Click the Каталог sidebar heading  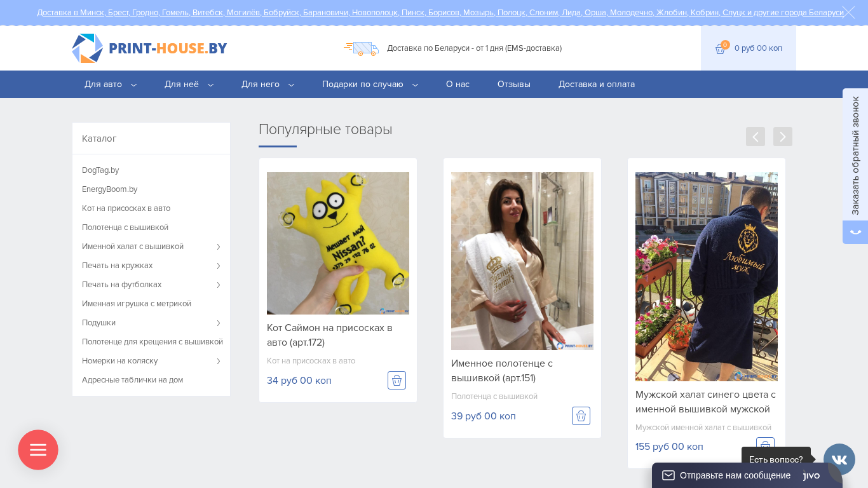(99, 139)
